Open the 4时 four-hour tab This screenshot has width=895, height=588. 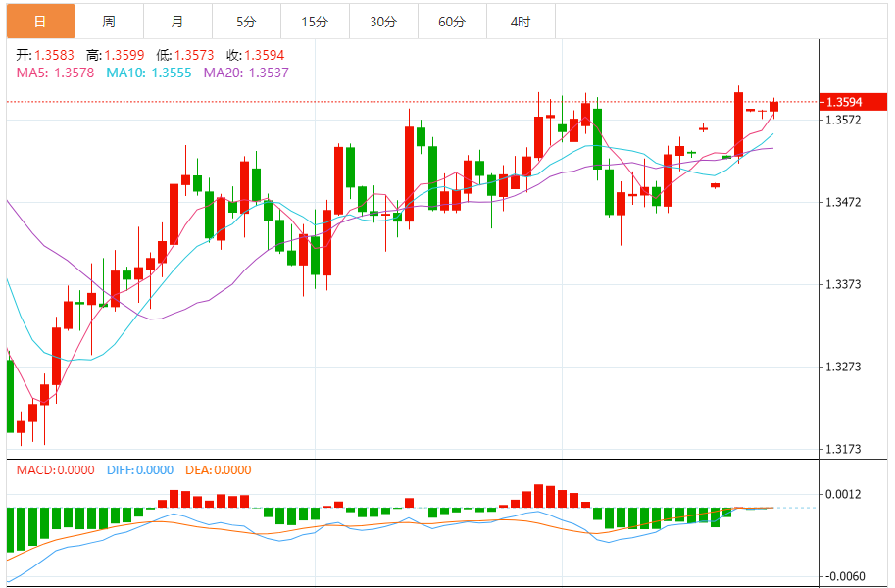[x=521, y=22]
